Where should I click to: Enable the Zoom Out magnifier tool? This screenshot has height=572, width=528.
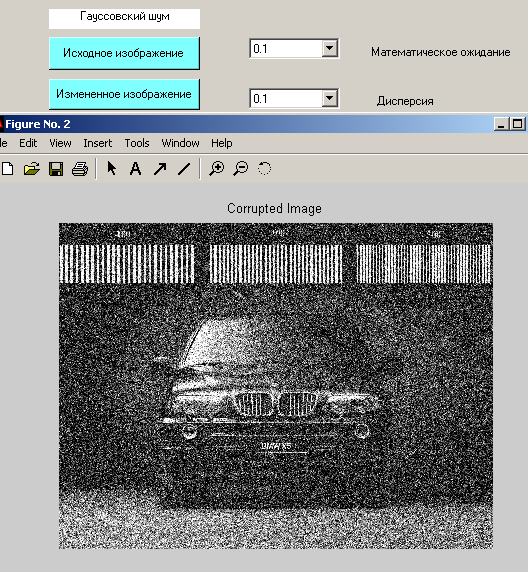(241, 169)
